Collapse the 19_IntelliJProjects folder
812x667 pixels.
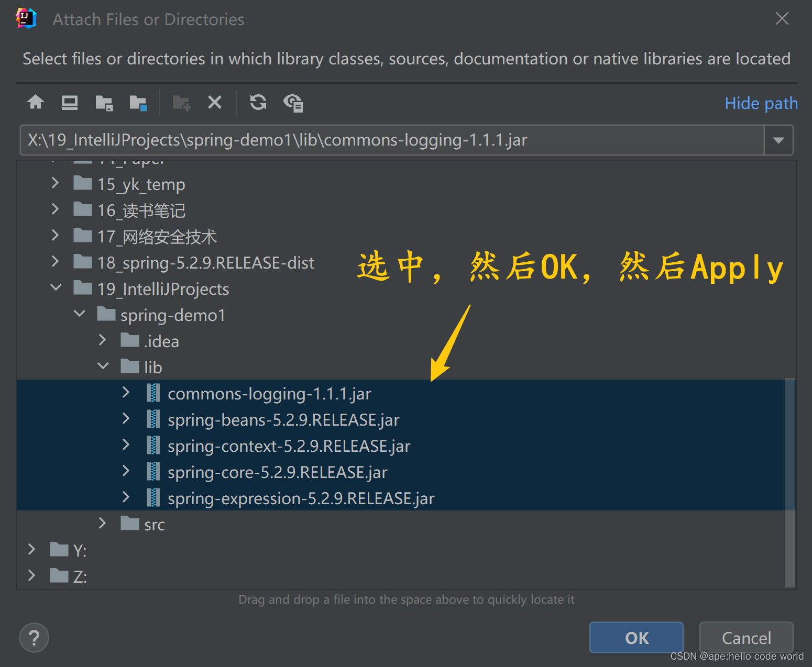point(56,287)
